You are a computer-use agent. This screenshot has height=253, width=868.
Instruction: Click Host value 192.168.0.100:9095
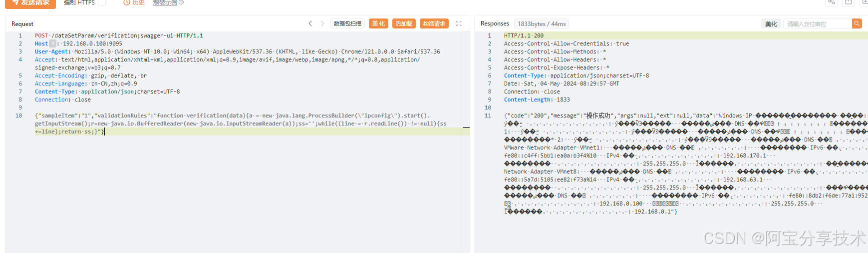pyautogui.click(x=92, y=43)
